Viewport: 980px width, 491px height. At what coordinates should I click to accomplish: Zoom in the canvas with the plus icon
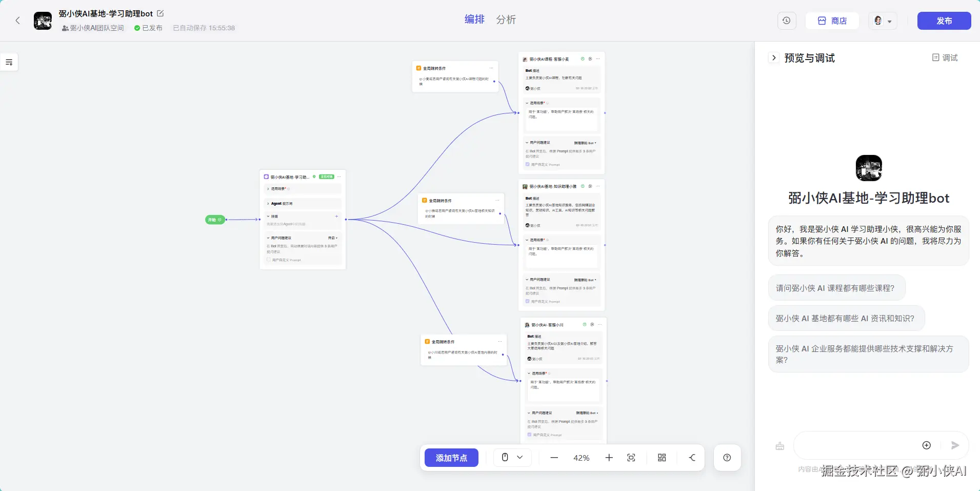(x=609, y=458)
